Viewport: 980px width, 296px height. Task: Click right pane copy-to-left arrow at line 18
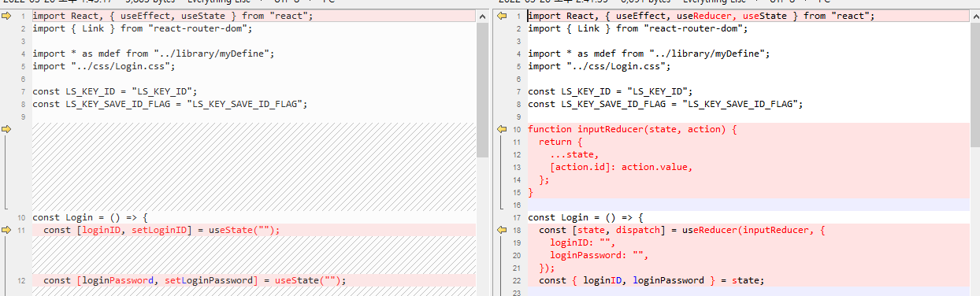(501, 230)
